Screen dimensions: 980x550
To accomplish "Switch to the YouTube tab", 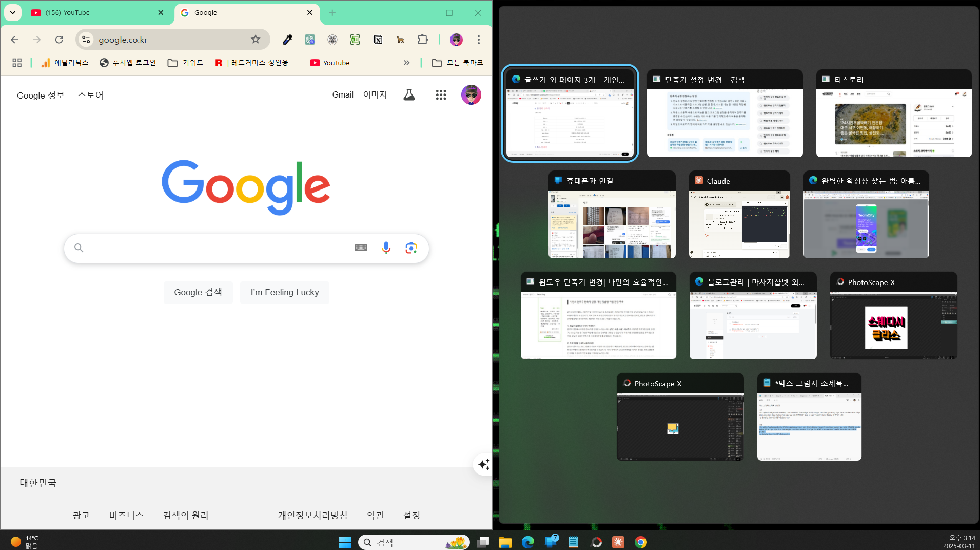I will pyautogui.click(x=96, y=13).
